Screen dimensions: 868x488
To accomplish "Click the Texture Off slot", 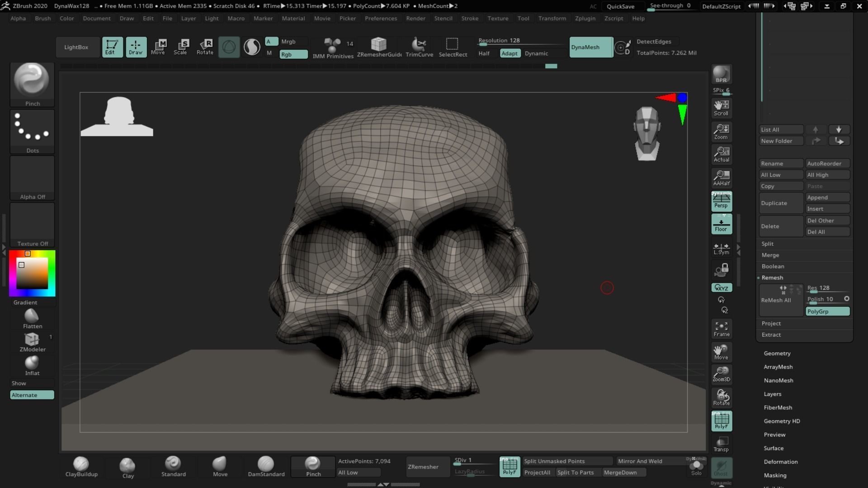I will pyautogui.click(x=32, y=225).
